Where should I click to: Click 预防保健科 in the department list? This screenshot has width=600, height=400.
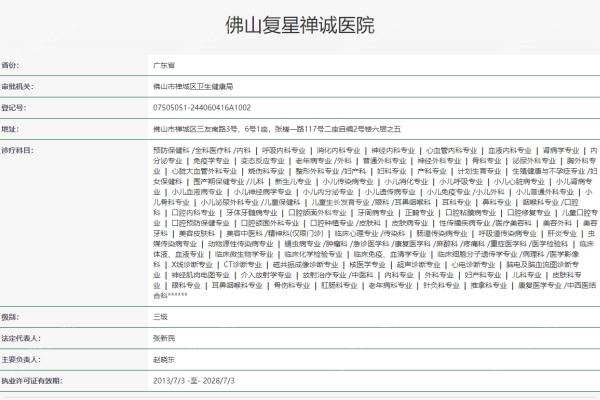[x=171, y=150]
